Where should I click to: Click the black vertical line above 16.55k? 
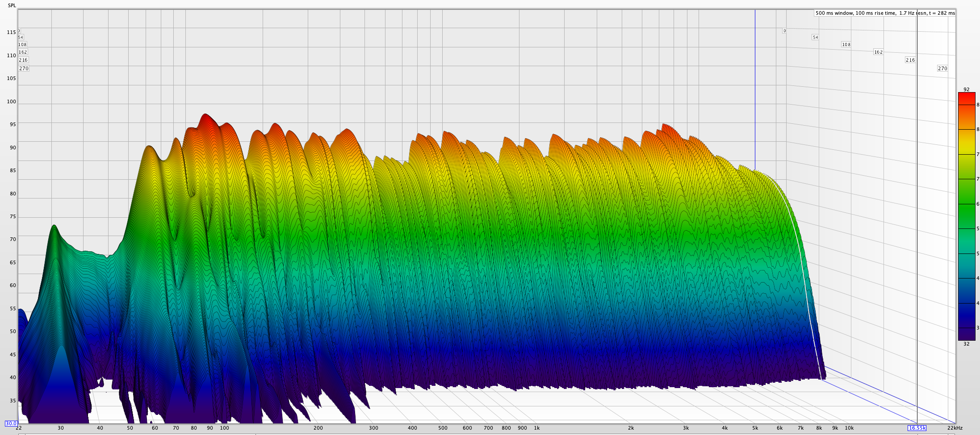[917, 224]
